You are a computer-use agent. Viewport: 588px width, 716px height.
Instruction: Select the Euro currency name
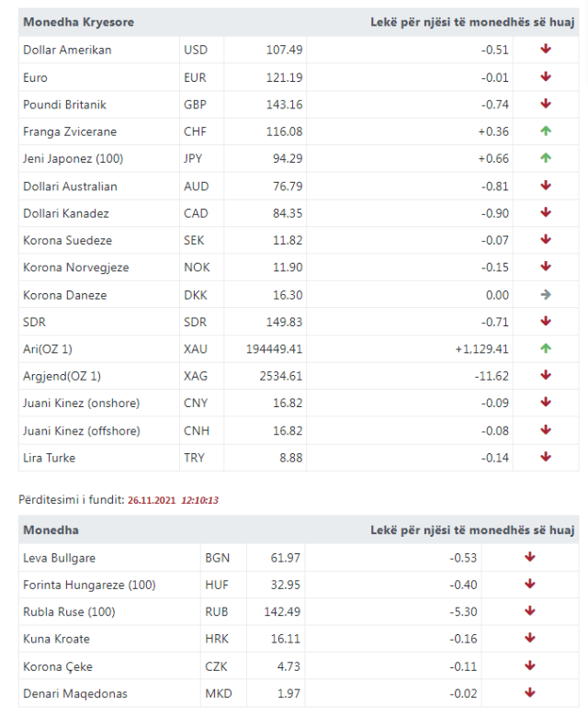[35, 77]
